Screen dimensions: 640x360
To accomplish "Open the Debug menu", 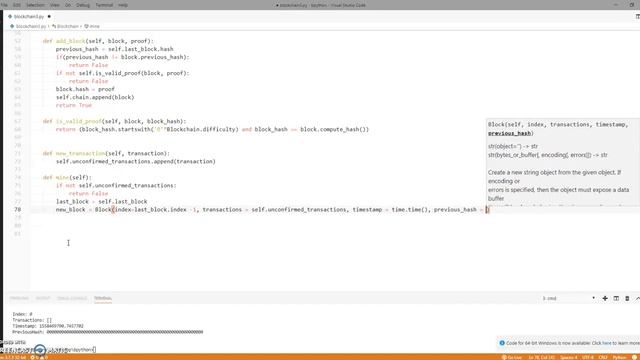I will (x=83, y=5).
